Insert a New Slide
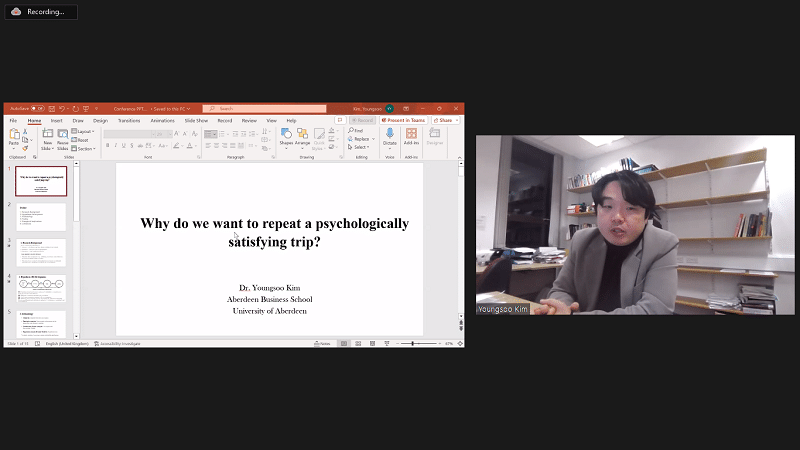Viewport: 800px width, 450px height. coord(47,136)
